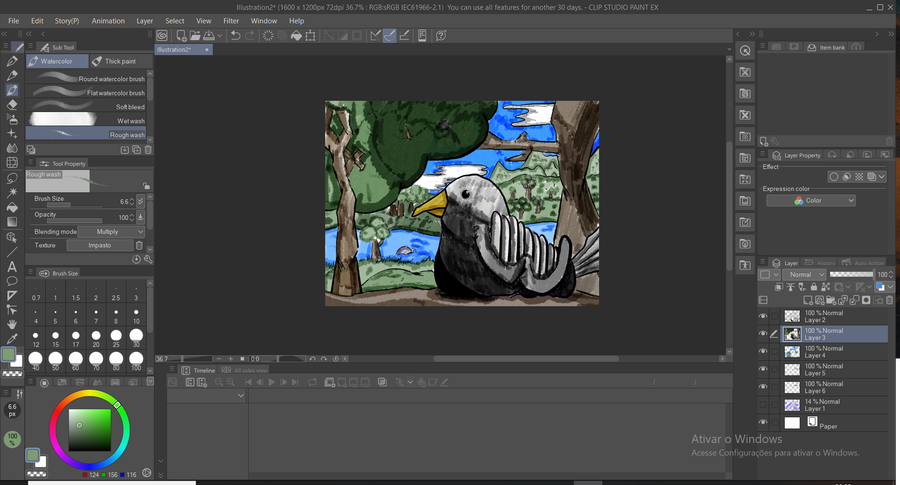
Task: Open the help support icon in command bar
Action: click(441, 36)
